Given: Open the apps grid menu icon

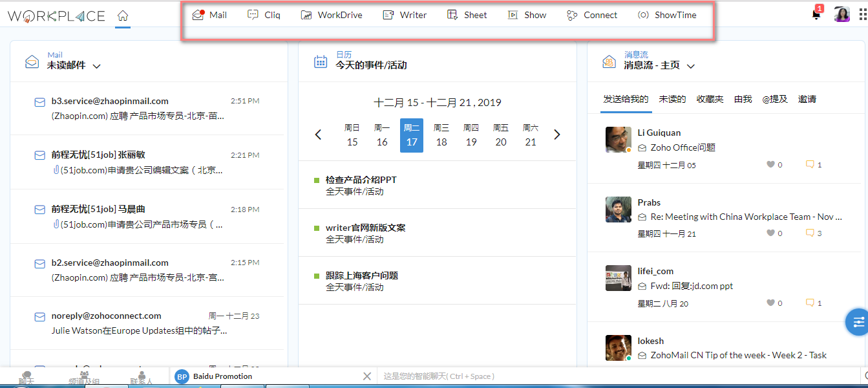Looking at the screenshot, I should [x=862, y=15].
